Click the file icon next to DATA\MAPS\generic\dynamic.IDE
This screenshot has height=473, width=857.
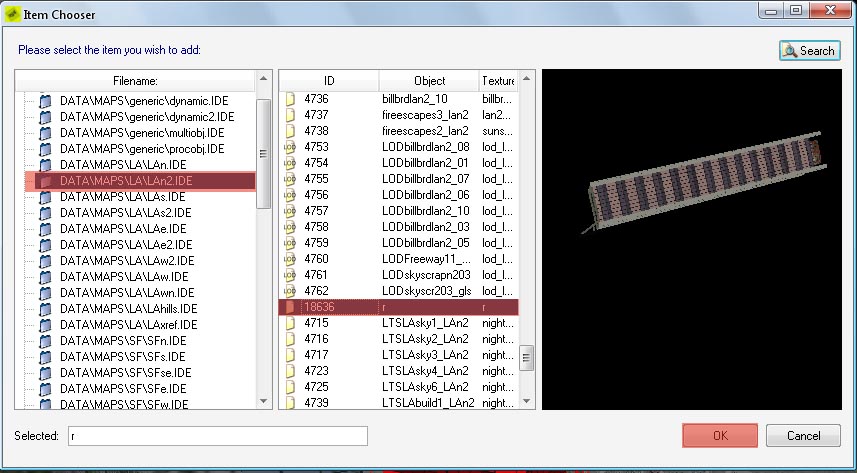click(44, 101)
